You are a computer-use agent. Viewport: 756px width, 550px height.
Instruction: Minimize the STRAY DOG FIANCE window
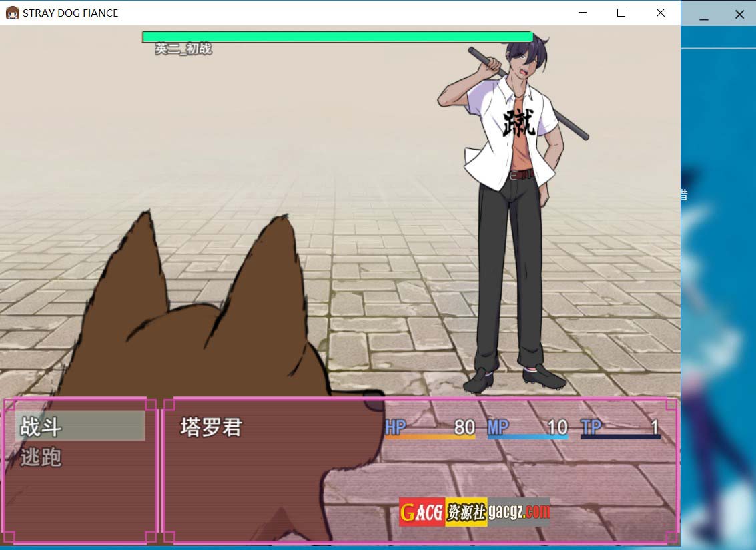(583, 13)
